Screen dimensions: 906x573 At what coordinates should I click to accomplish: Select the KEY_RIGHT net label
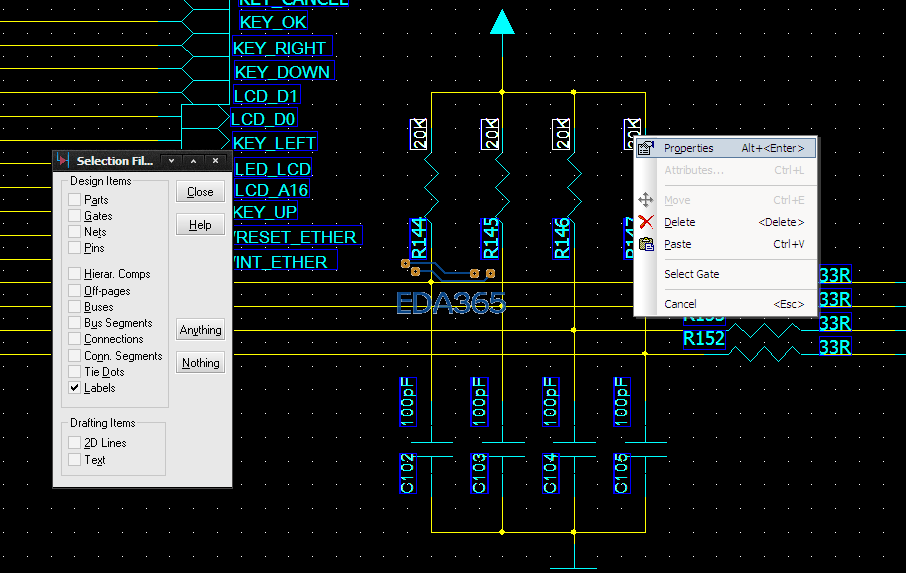(x=282, y=47)
